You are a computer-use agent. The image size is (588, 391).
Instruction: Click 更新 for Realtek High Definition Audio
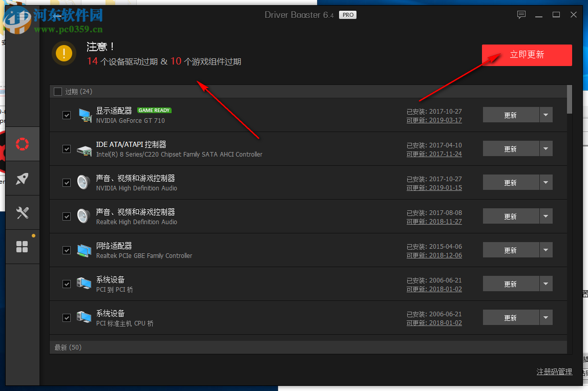click(511, 216)
